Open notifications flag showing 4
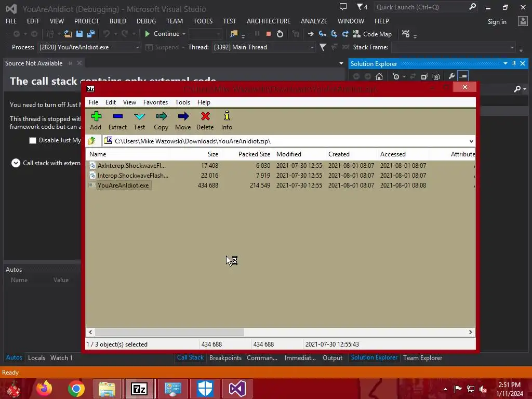 coord(362,7)
